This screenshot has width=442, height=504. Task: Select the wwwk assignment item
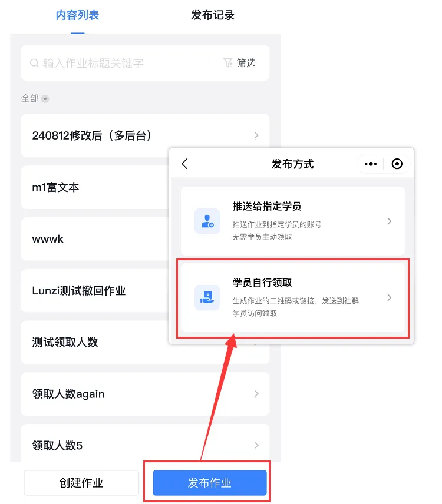tap(95, 239)
